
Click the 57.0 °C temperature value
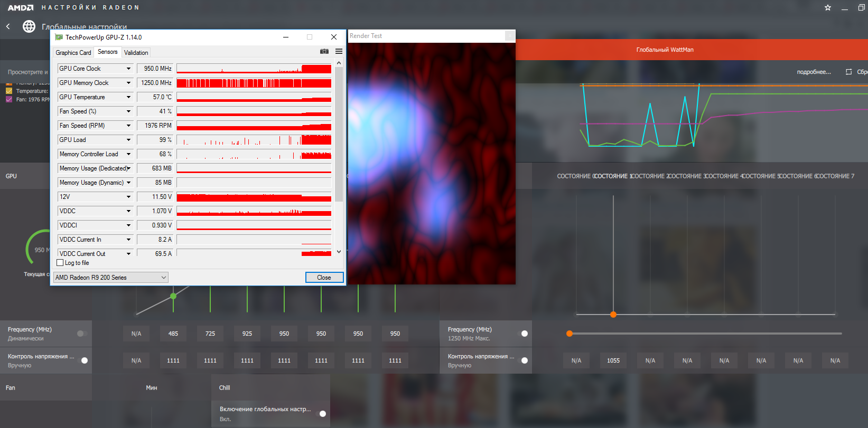pos(155,97)
